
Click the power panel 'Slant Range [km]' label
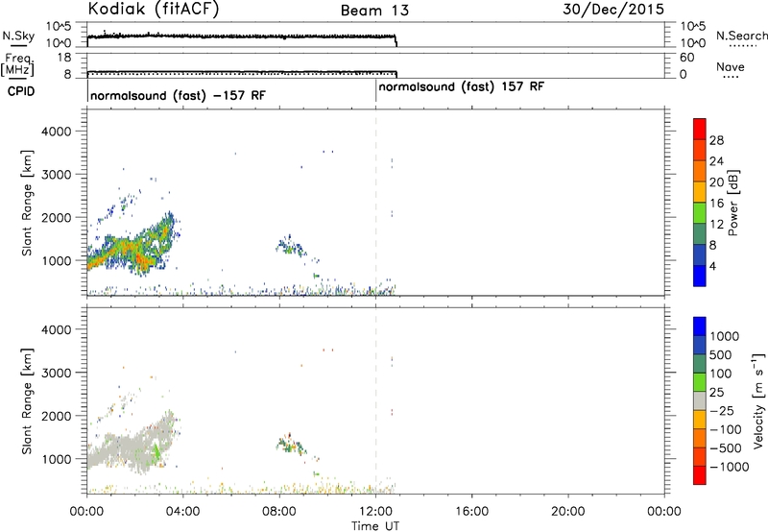(27, 203)
